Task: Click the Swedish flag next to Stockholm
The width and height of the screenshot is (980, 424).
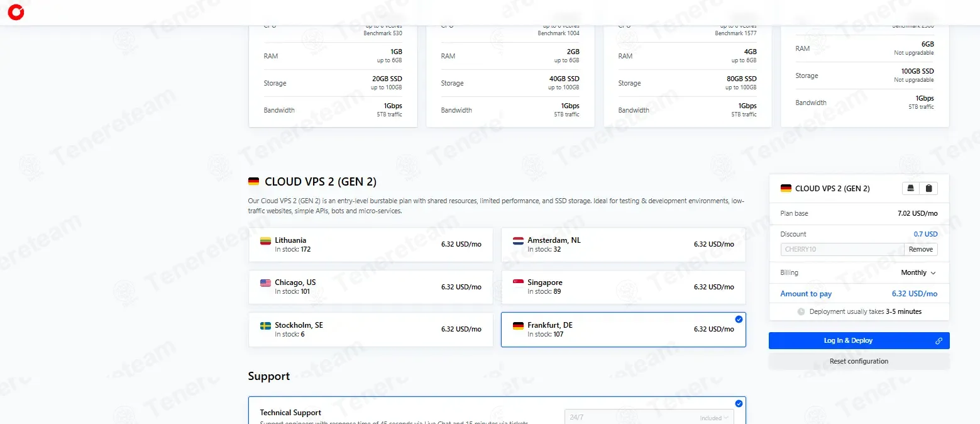Action: [x=265, y=326]
